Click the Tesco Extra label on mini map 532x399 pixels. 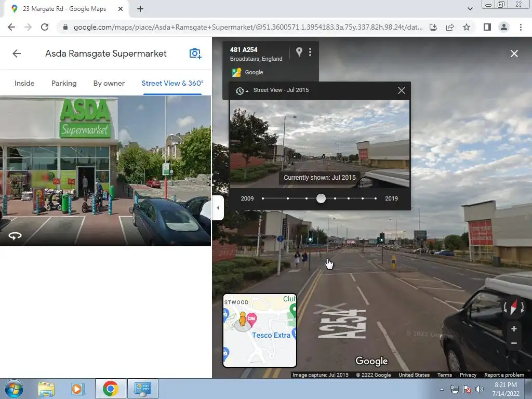point(271,335)
